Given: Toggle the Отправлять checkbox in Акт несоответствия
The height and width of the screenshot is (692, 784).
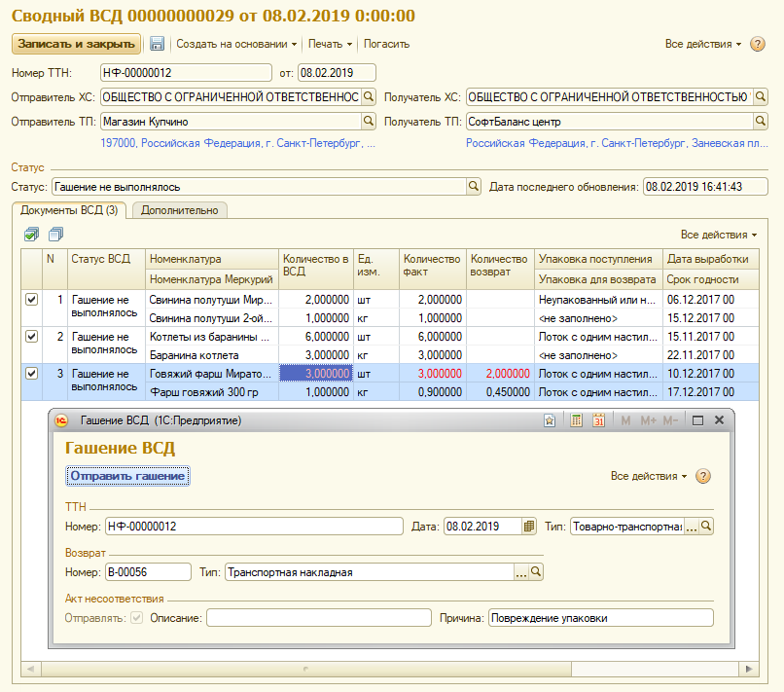Looking at the screenshot, I should coord(136,618).
